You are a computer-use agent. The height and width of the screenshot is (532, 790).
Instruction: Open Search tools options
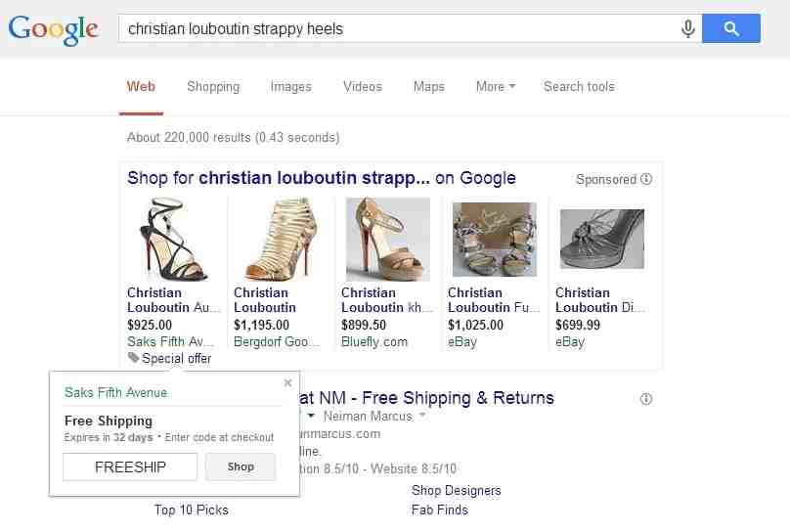tap(579, 87)
